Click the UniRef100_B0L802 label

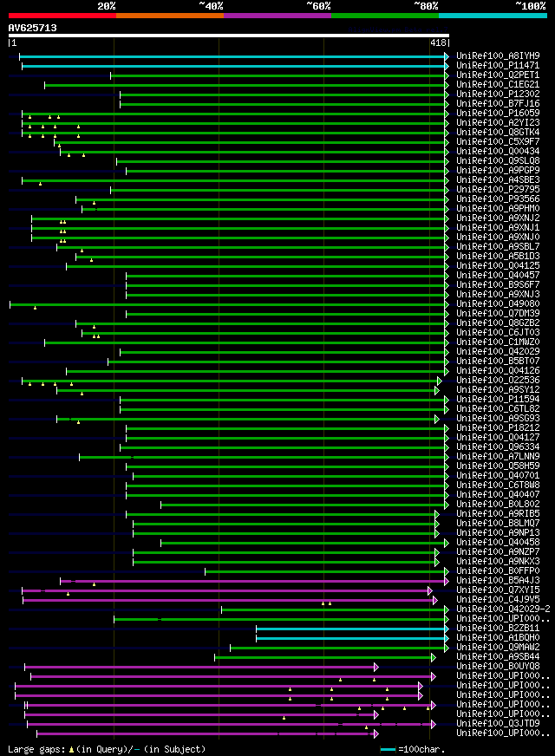[x=498, y=505]
